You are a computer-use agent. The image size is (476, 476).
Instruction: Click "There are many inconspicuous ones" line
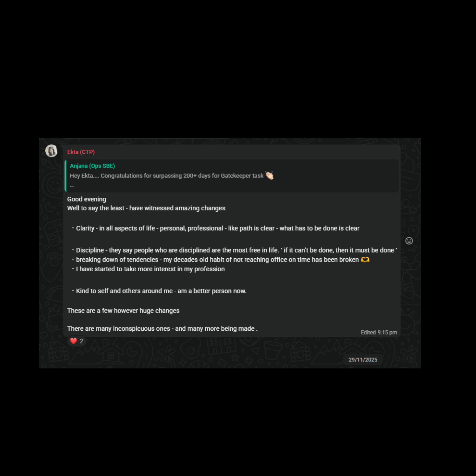(x=162, y=329)
